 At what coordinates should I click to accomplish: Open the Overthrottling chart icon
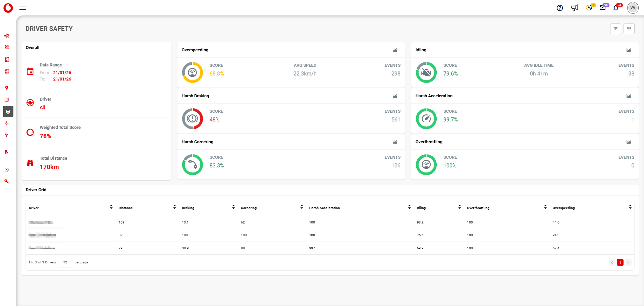point(629,142)
